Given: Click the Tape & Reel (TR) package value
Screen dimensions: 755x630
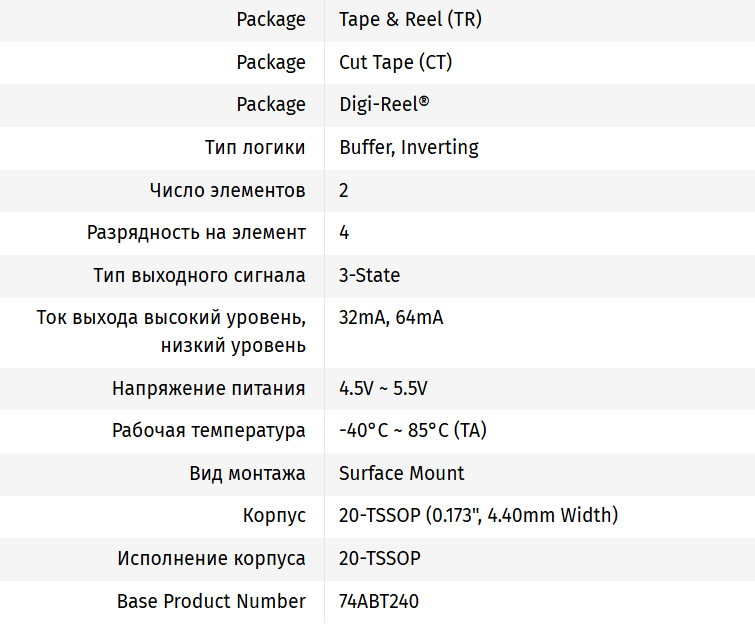Looking at the screenshot, I should 410,20.
